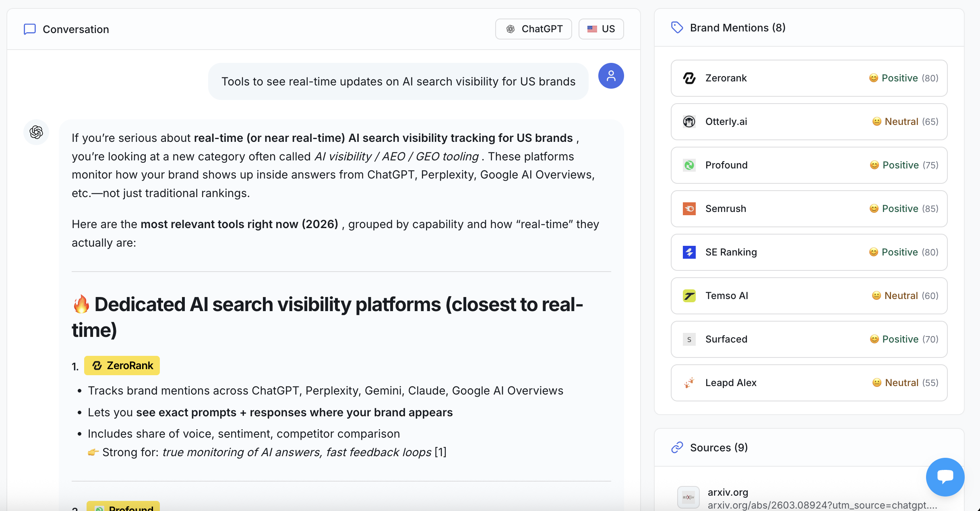Viewport: 980px width, 511px height.
Task: Click the Temso AI Neutral (60) sentiment
Action: click(905, 296)
